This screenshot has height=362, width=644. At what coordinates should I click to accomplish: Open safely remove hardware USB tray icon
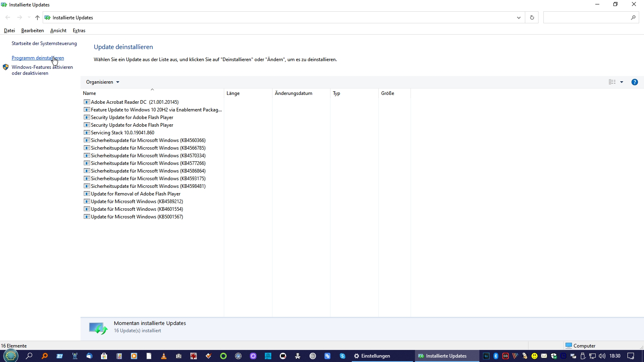pos(583,356)
